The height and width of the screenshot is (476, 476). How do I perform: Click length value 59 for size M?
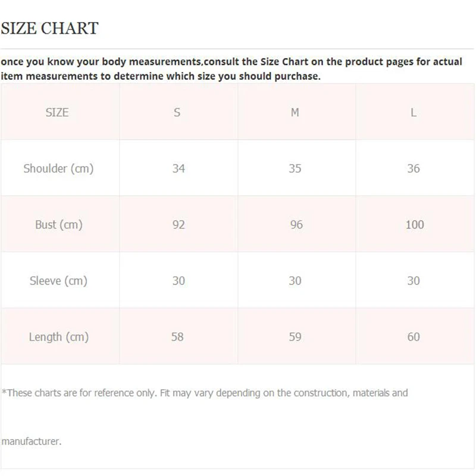coord(295,337)
